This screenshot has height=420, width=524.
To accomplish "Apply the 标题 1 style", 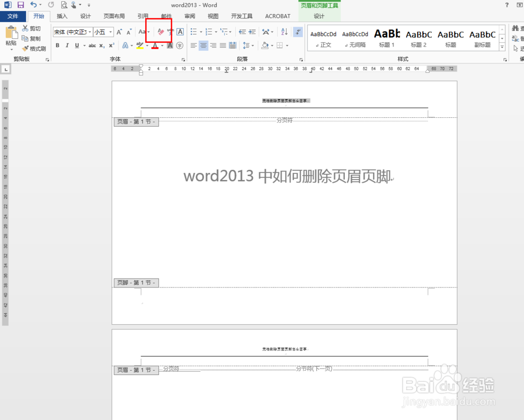I will click(387, 38).
